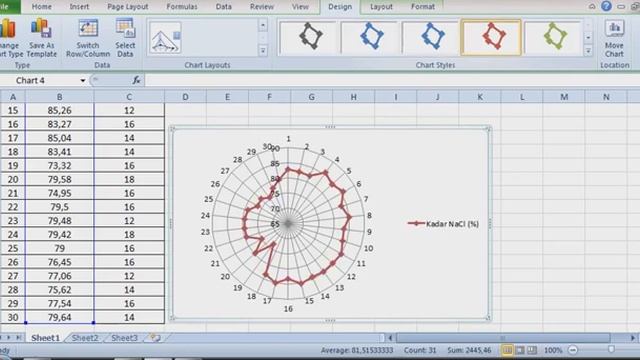Expand Chart Layouts gallery more arrow
The height and width of the screenshot is (360, 640).
click(263, 51)
